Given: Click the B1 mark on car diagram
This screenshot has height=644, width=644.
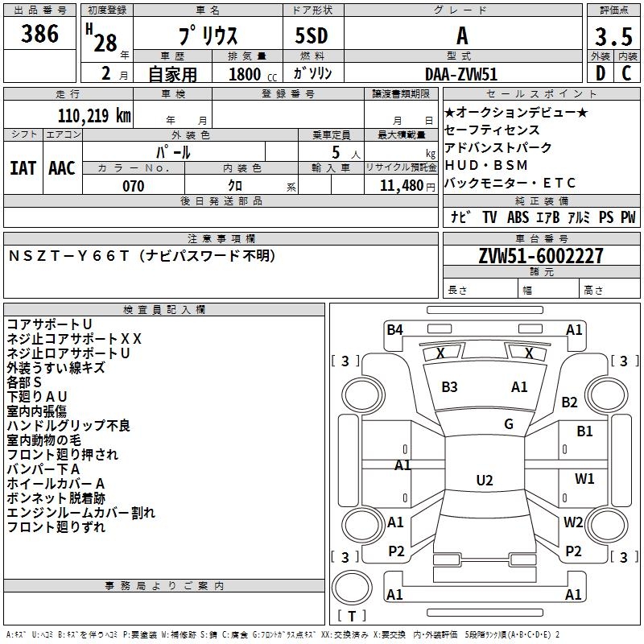Looking at the screenshot, I should click(x=584, y=431).
